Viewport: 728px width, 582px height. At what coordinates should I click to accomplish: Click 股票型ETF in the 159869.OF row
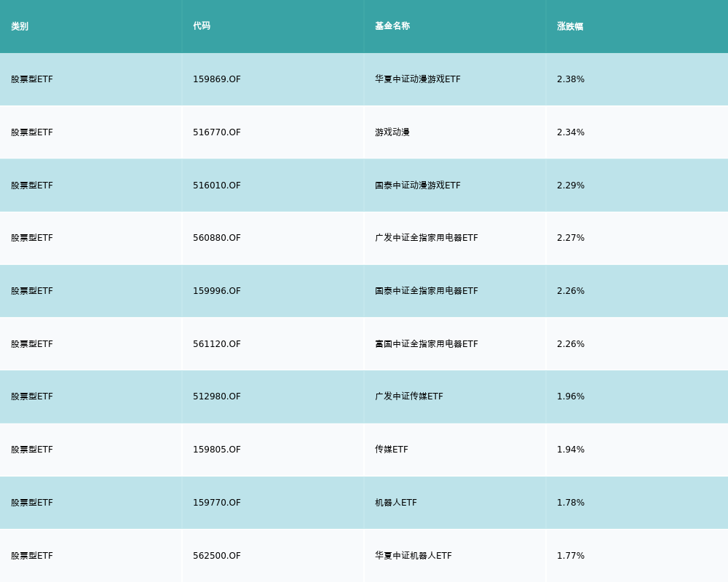[32, 79]
